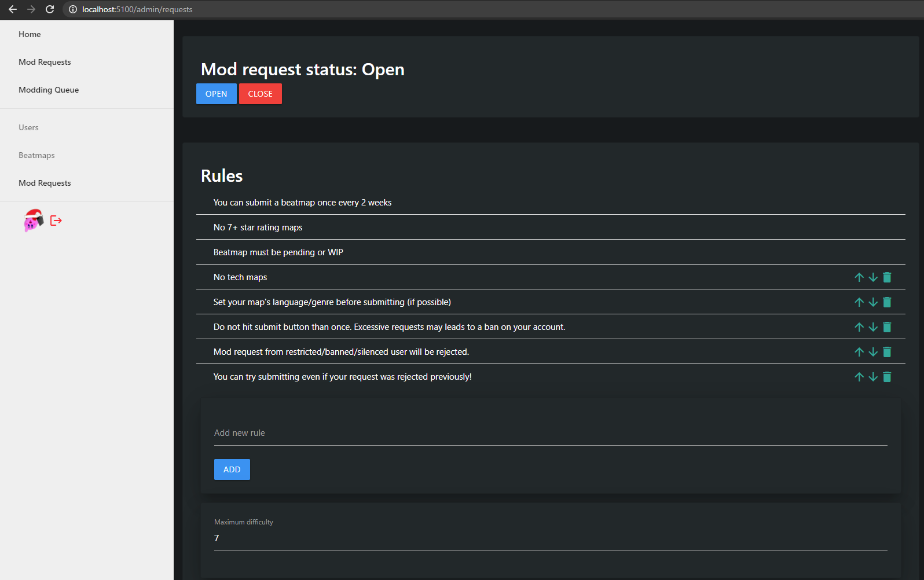Move 'restricted/banned/silenced user' rule up
The height and width of the screenshot is (580, 924).
pos(859,352)
